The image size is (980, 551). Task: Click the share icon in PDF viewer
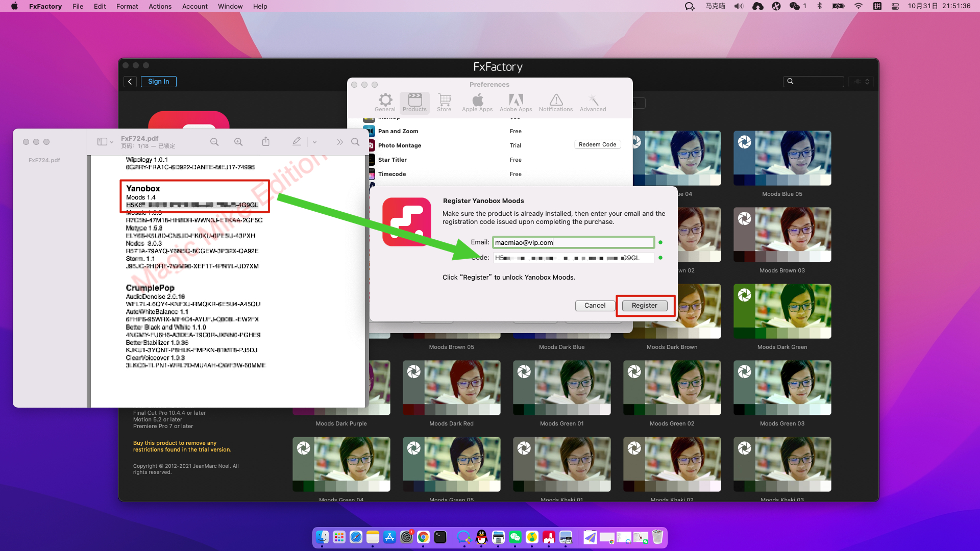(266, 142)
